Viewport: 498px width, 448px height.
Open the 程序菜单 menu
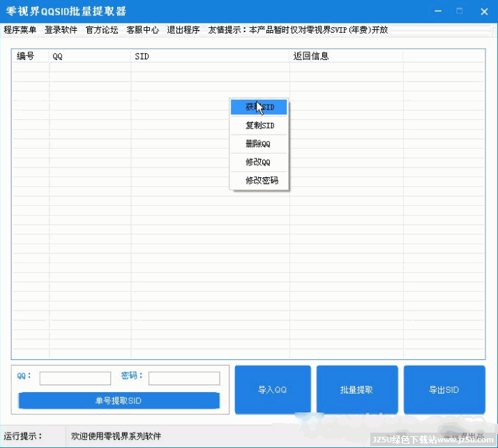tap(20, 30)
